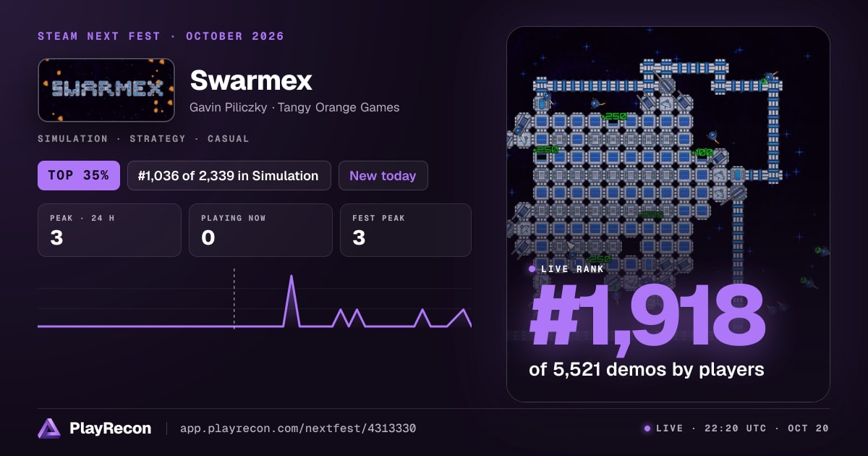Click the large #1,918 rank number

click(x=647, y=316)
